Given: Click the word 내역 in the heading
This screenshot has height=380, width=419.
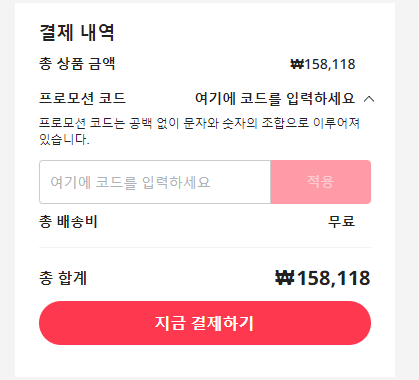Looking at the screenshot, I should click(x=97, y=33).
